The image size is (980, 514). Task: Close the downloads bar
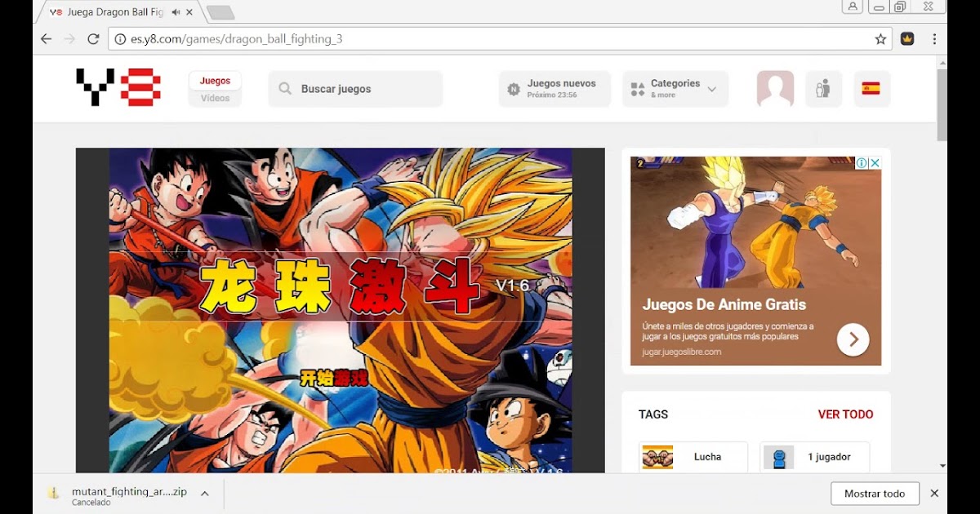tap(934, 494)
